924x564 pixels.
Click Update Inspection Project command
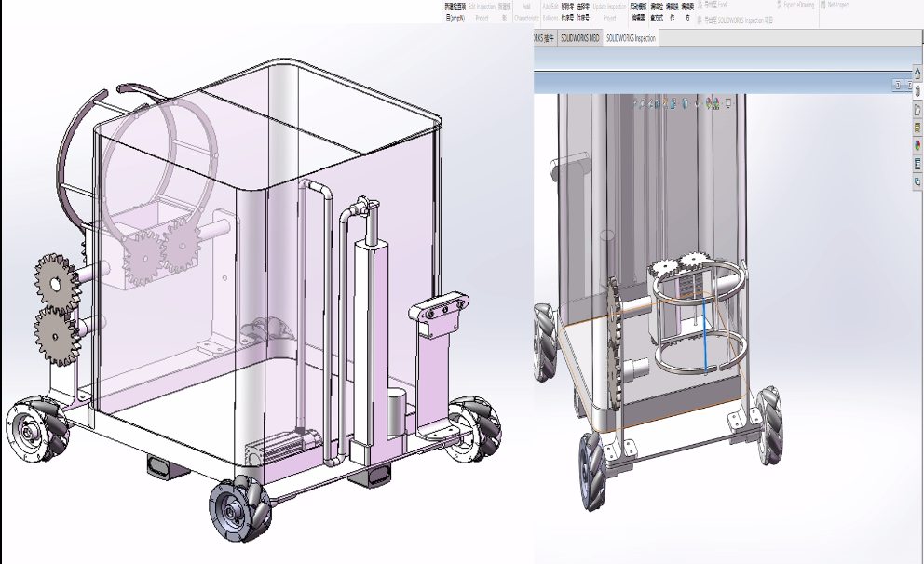point(609,11)
